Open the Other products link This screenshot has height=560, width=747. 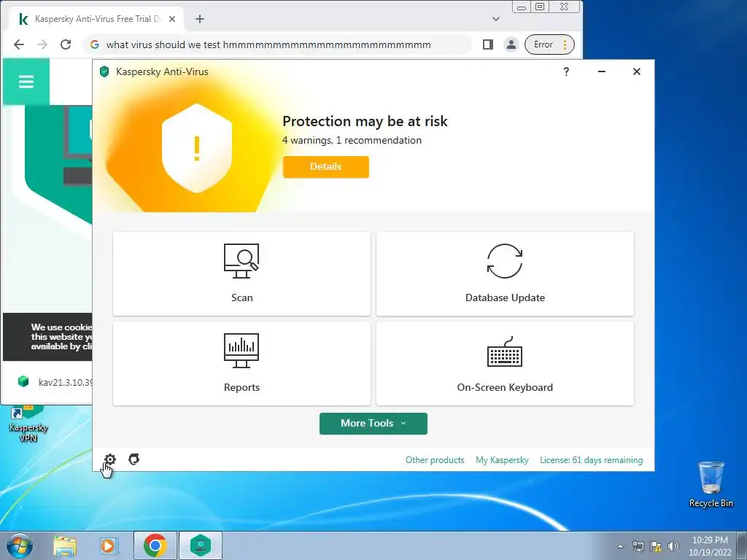[x=435, y=460]
